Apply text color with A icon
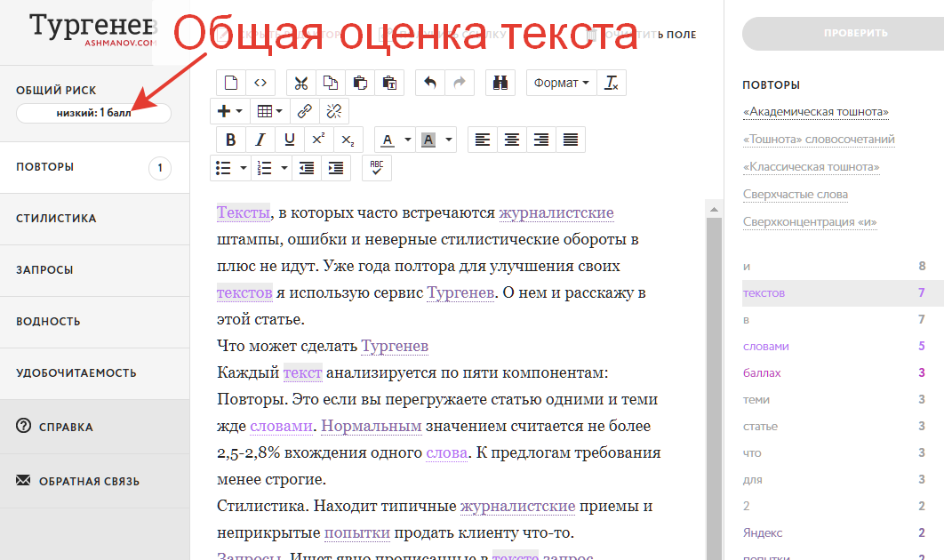The height and width of the screenshot is (560, 944). tap(388, 140)
